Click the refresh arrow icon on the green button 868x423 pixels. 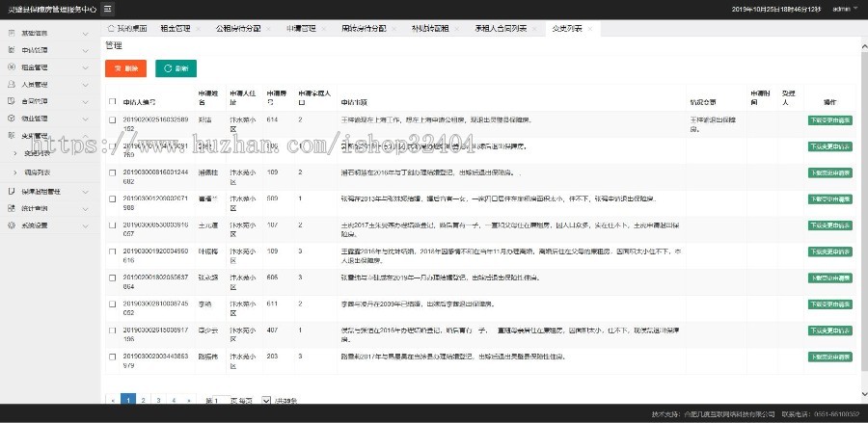(x=168, y=68)
